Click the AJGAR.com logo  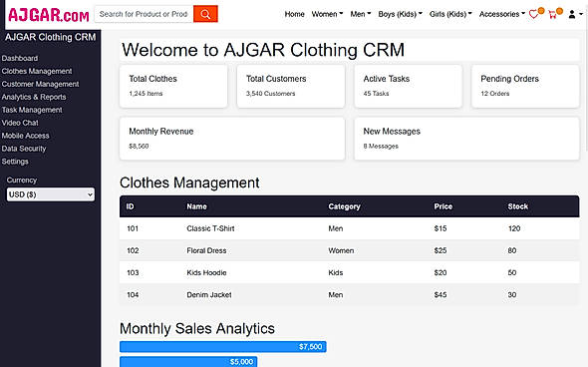click(x=49, y=15)
